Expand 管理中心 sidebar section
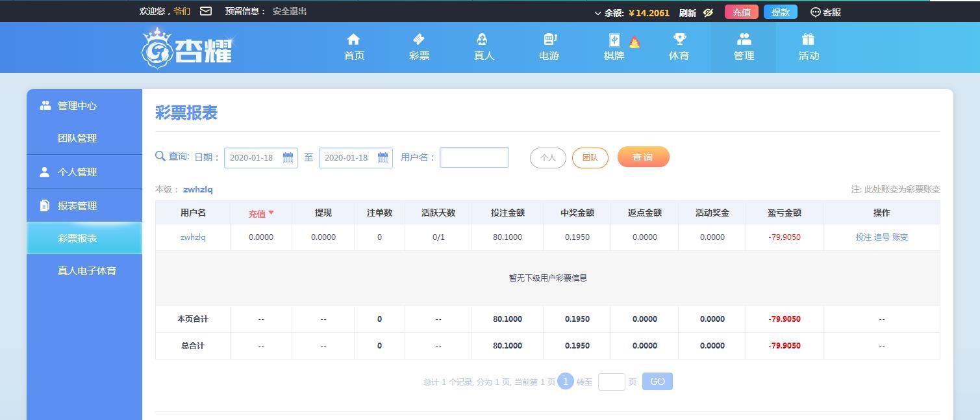980x420 pixels. [x=84, y=105]
